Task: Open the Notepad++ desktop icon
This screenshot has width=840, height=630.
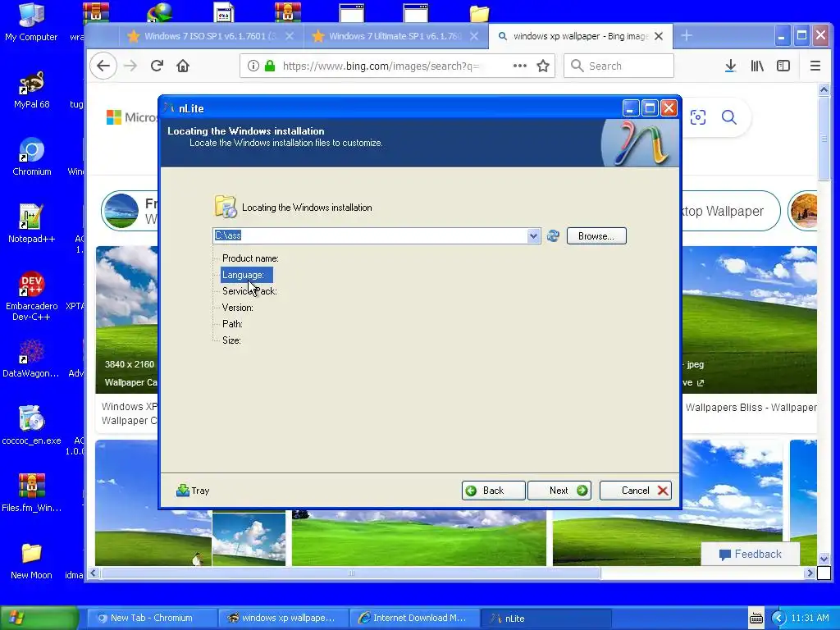Action: [31, 224]
